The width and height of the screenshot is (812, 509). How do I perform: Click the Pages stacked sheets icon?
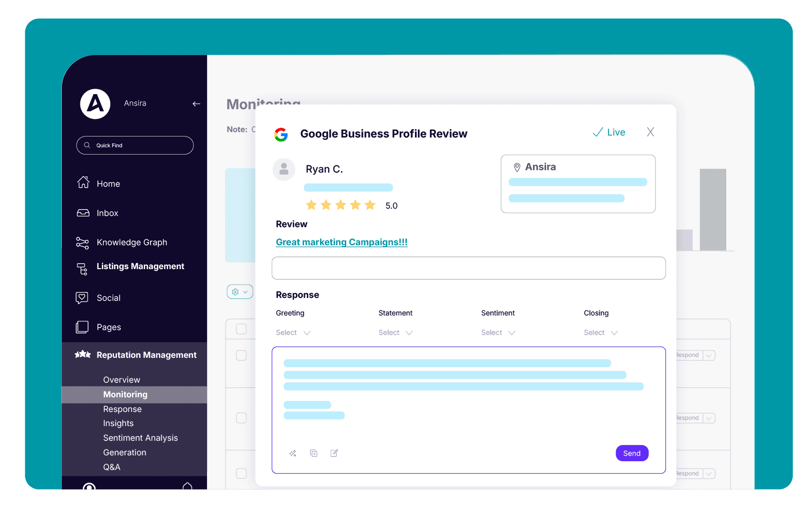tap(82, 327)
